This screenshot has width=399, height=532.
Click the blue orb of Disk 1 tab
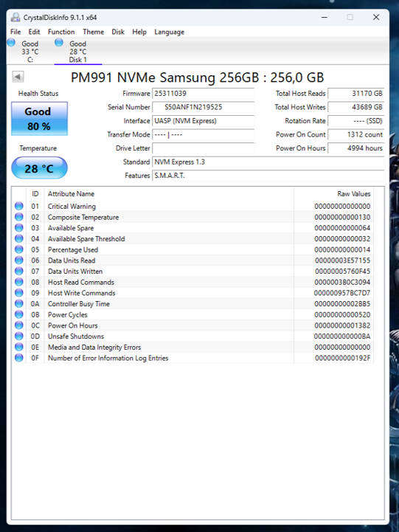coord(59,42)
